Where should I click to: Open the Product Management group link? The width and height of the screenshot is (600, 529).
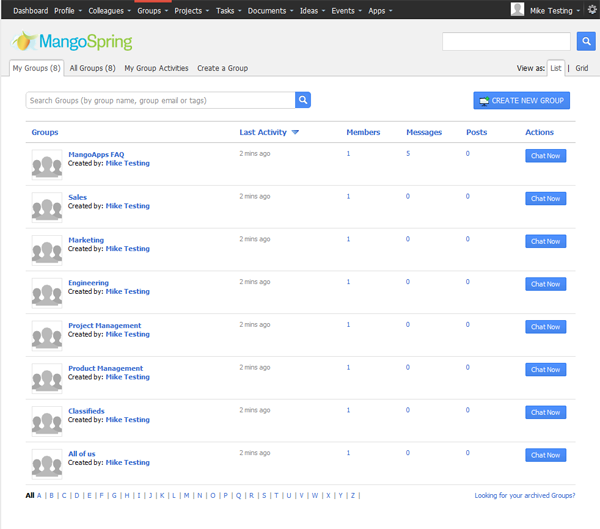[x=106, y=368]
